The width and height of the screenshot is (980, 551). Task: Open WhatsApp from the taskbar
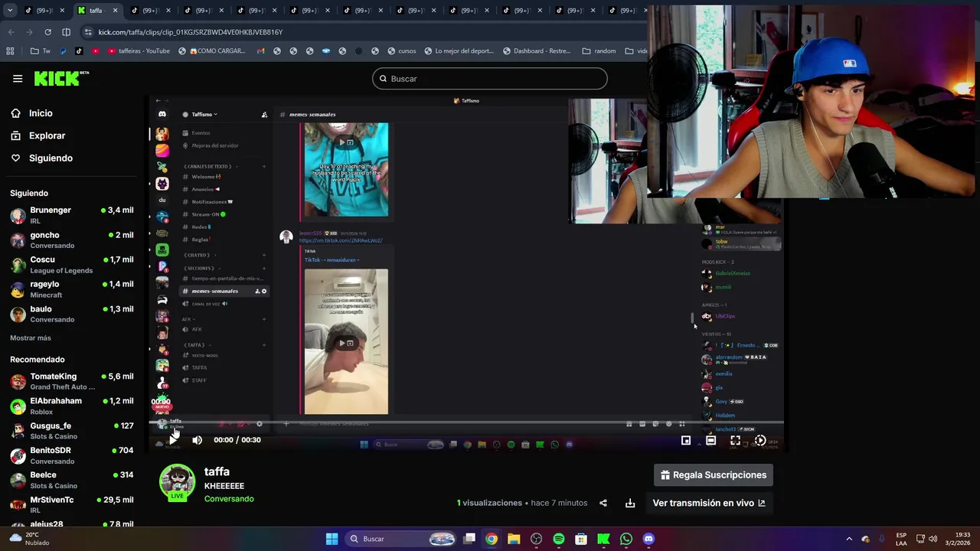coord(626,539)
